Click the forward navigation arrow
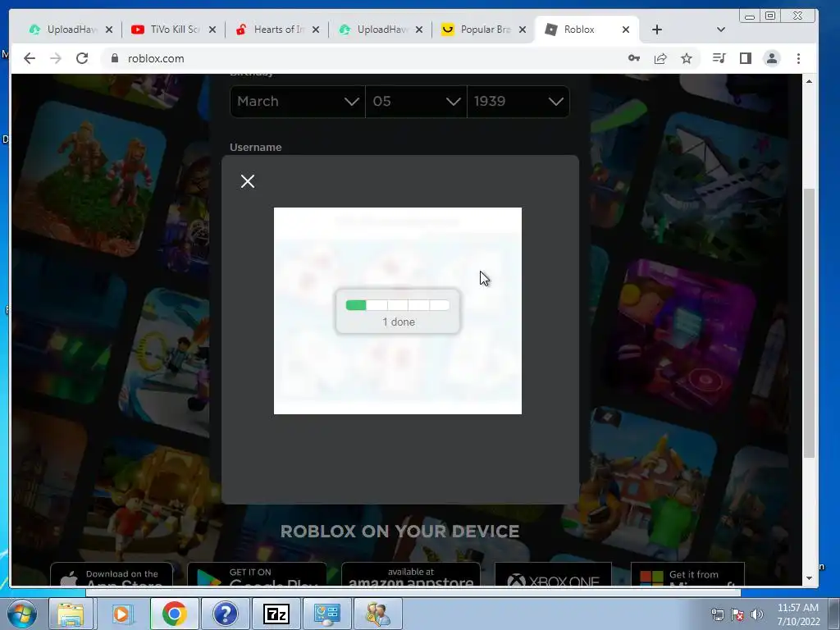 (56, 58)
